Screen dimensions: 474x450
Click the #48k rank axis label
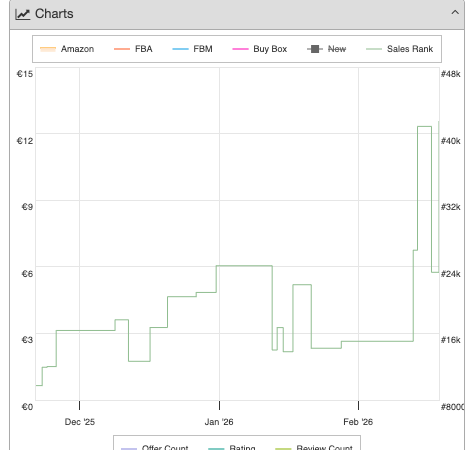[451, 74]
